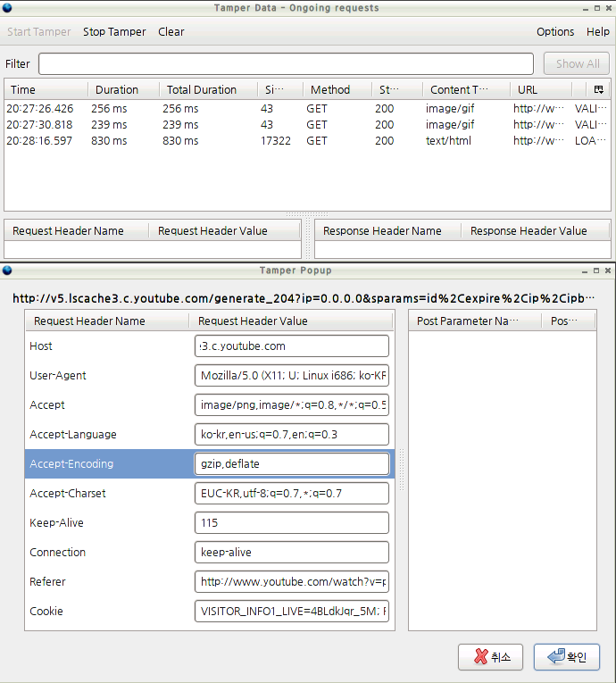
Task: Edit the Keep-Alive 115 value field
Action: pyautogui.click(x=292, y=522)
